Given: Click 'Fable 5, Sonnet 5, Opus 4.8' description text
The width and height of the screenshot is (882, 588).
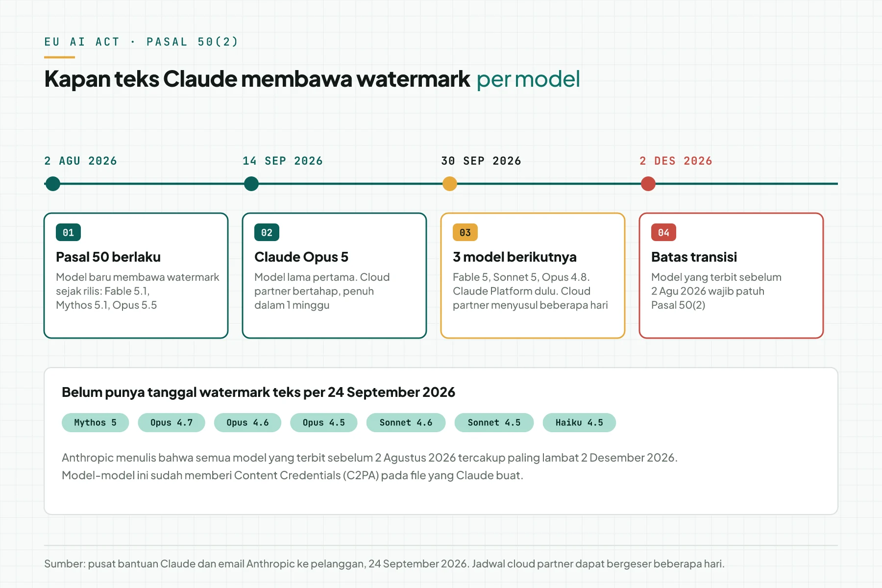Looking at the screenshot, I should [x=530, y=291].
